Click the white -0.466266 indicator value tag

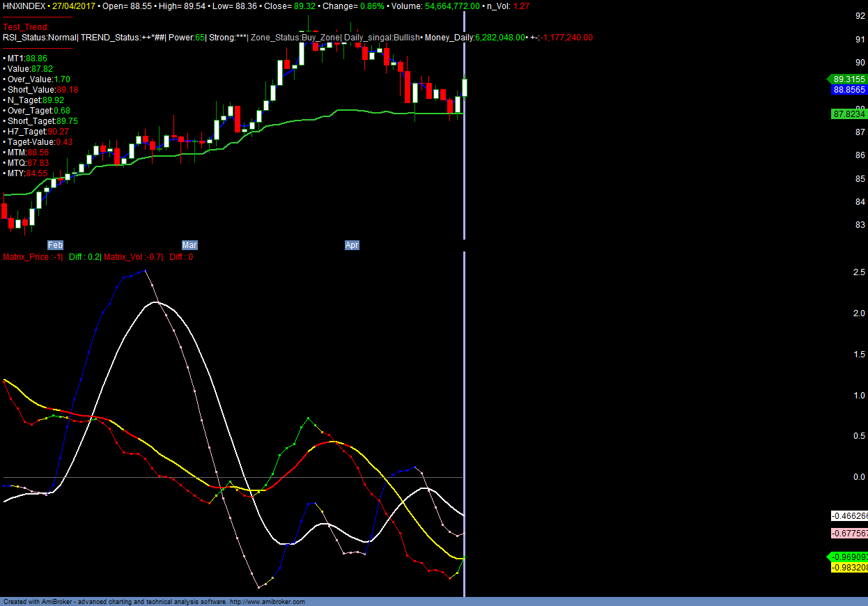click(x=849, y=516)
